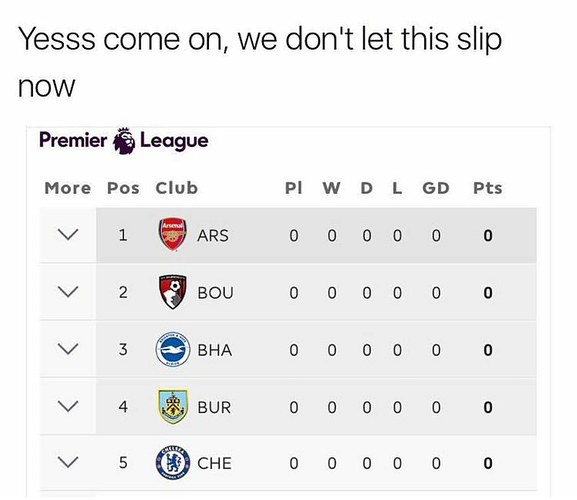Expand the Burnley row details chevron

pos(68,407)
